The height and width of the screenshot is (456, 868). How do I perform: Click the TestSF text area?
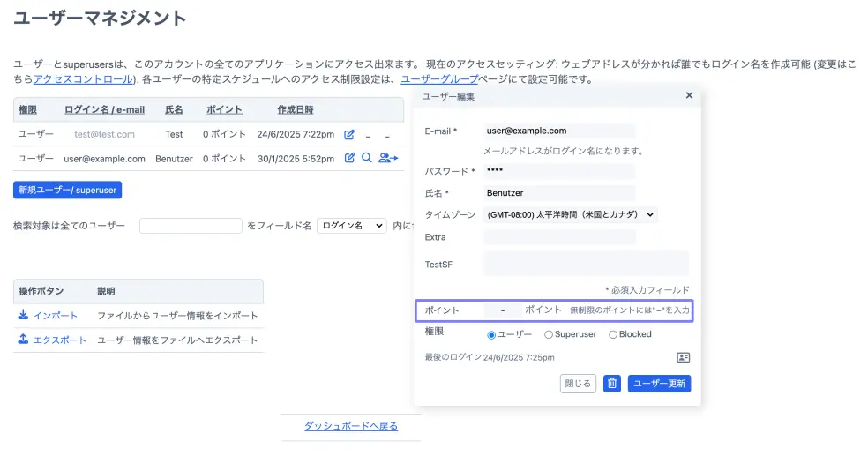click(587, 264)
